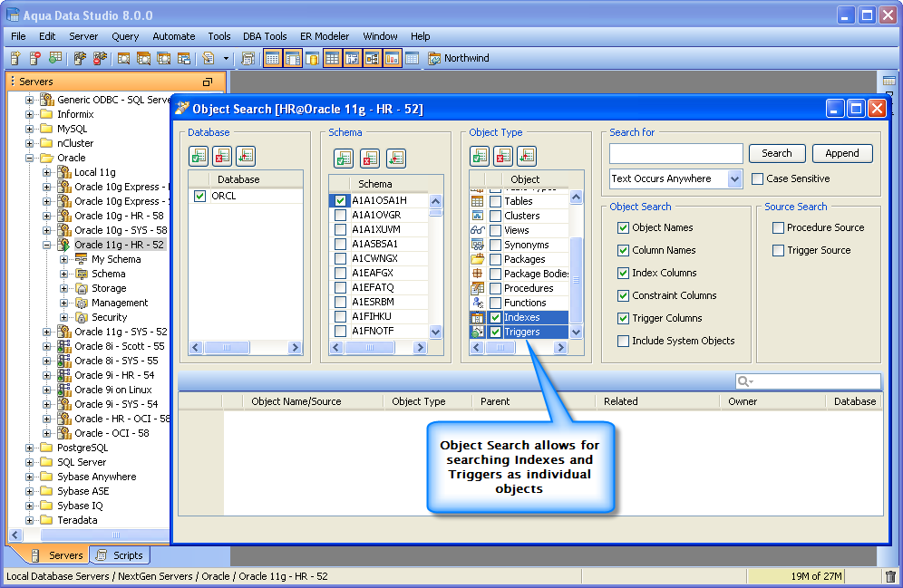Click Invert Selection icon in Schema panel
The height and width of the screenshot is (588, 903).
tap(396, 159)
